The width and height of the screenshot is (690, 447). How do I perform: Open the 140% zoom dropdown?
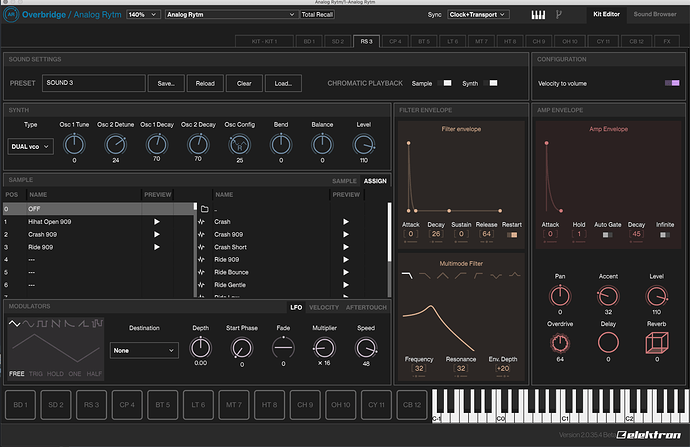[x=143, y=15]
